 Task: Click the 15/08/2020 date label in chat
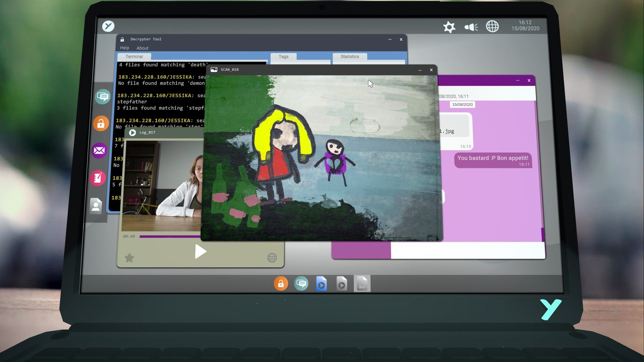point(462,105)
